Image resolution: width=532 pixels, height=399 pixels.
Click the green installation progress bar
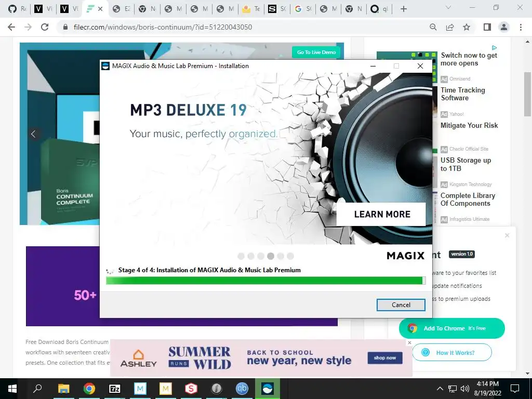[265, 280]
